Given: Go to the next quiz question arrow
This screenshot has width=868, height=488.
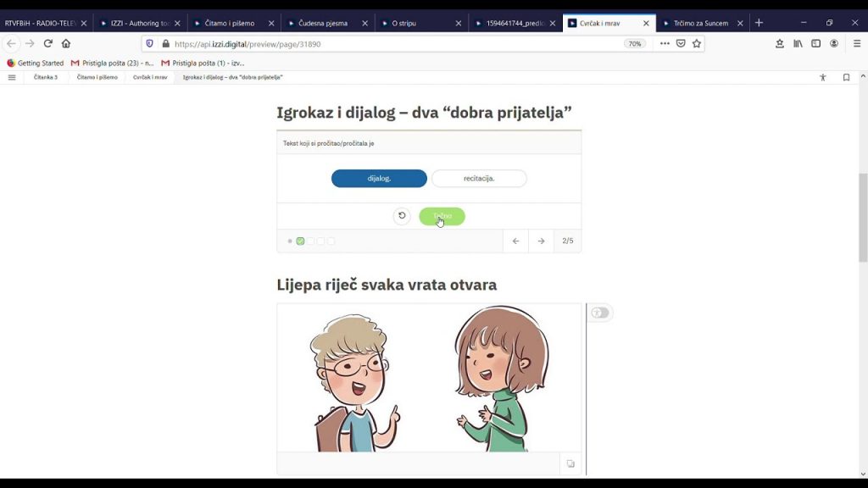Looking at the screenshot, I should coord(541,241).
